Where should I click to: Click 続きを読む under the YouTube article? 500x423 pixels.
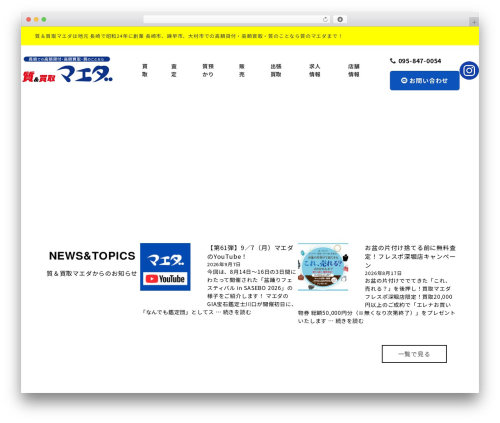237,312
